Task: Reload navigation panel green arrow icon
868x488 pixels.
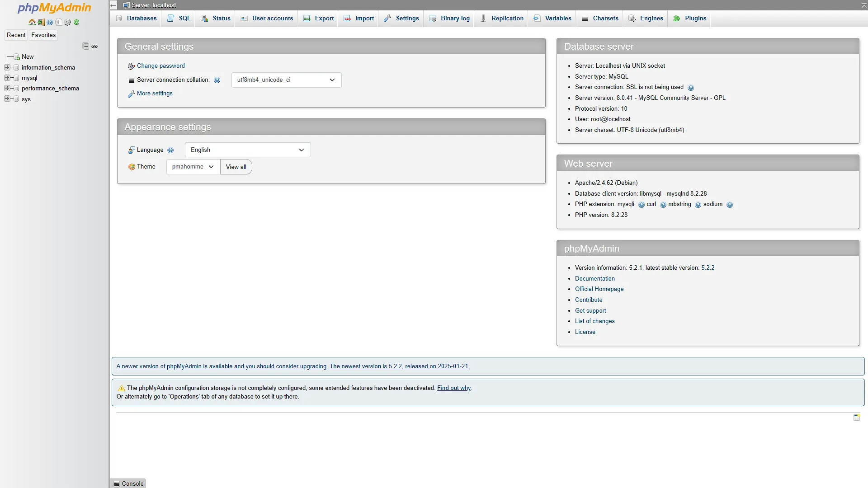Action: tap(76, 22)
